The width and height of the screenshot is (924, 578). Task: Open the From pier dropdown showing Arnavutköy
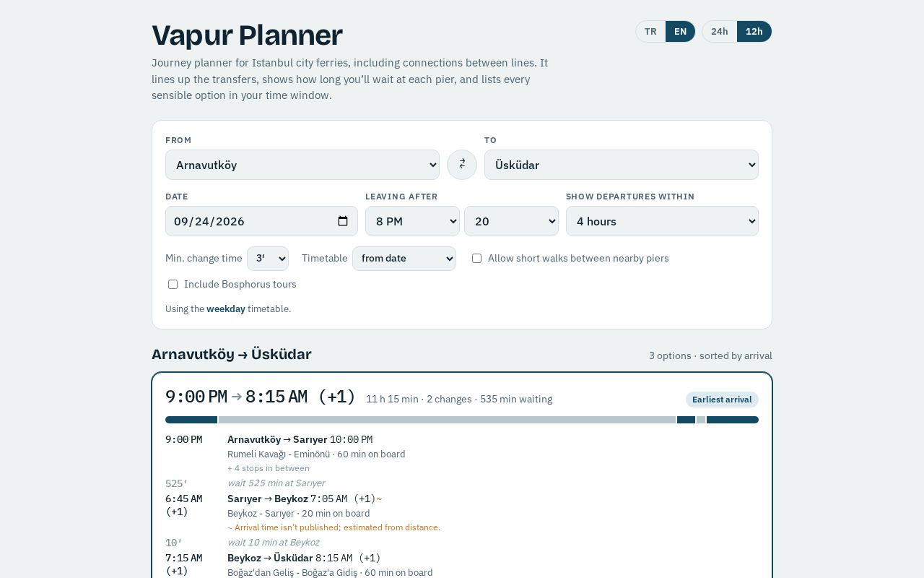(x=302, y=165)
